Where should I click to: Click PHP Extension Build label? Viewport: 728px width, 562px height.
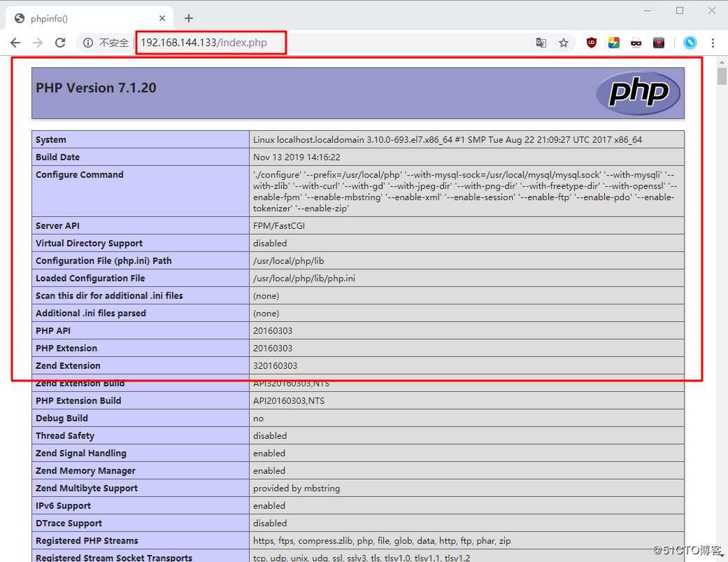78,401
